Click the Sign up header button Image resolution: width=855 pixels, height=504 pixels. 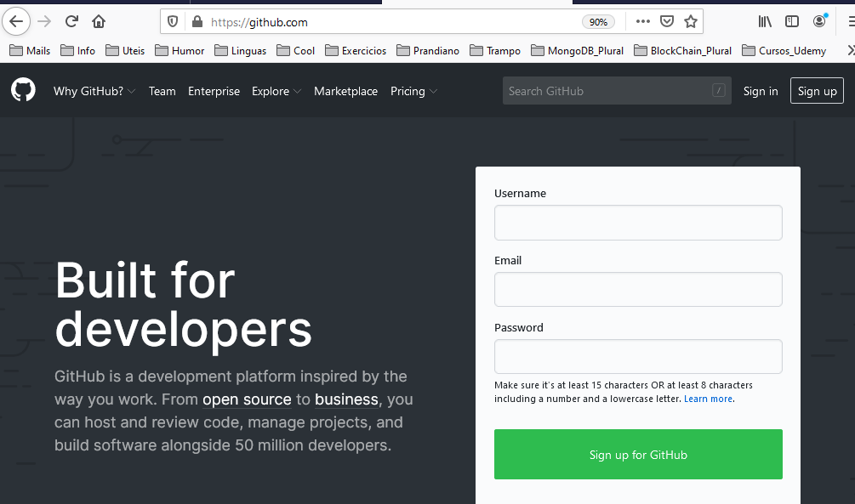pyautogui.click(x=817, y=90)
